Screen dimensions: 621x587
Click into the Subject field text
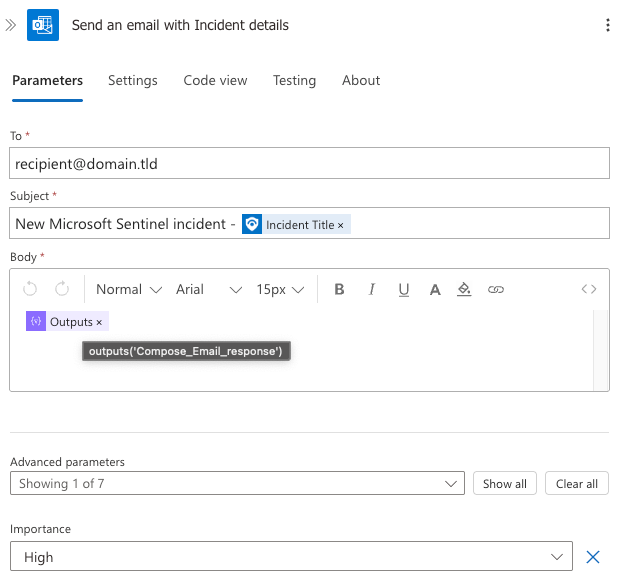[309, 223]
